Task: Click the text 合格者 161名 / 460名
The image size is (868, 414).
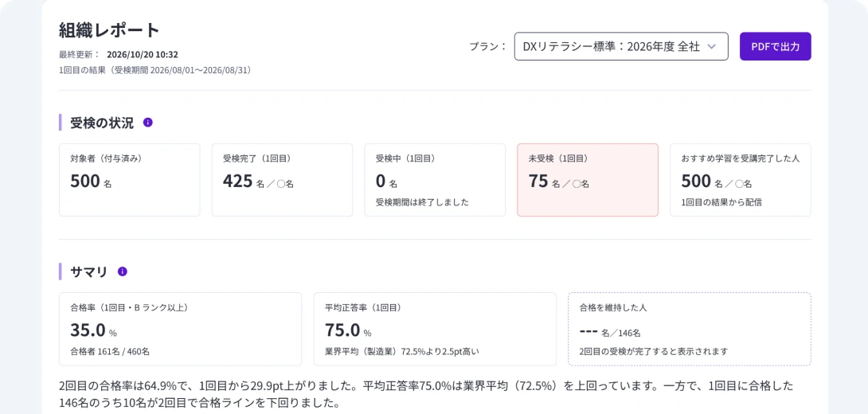Action: (110, 351)
